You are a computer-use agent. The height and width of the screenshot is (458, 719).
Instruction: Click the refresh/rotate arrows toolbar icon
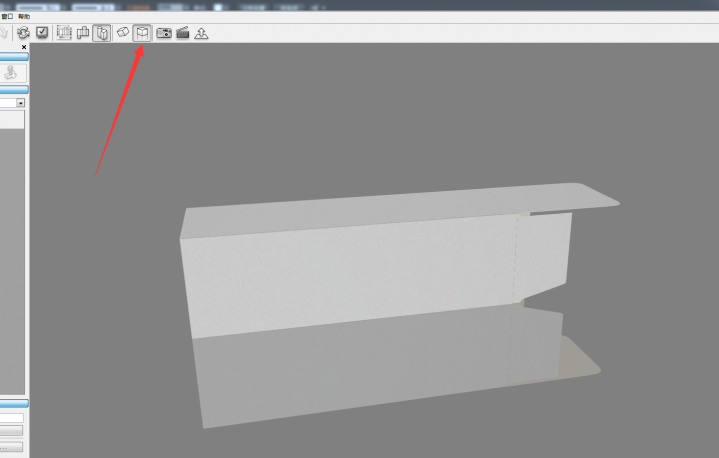coord(23,33)
